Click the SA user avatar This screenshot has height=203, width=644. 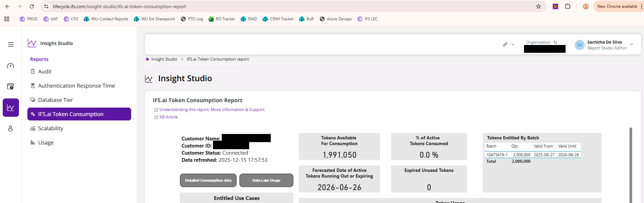[579, 45]
